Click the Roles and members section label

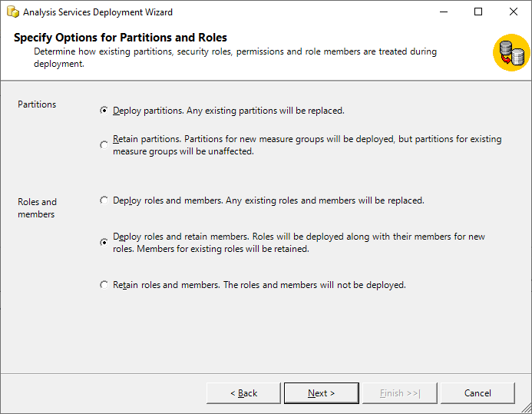coord(37,208)
